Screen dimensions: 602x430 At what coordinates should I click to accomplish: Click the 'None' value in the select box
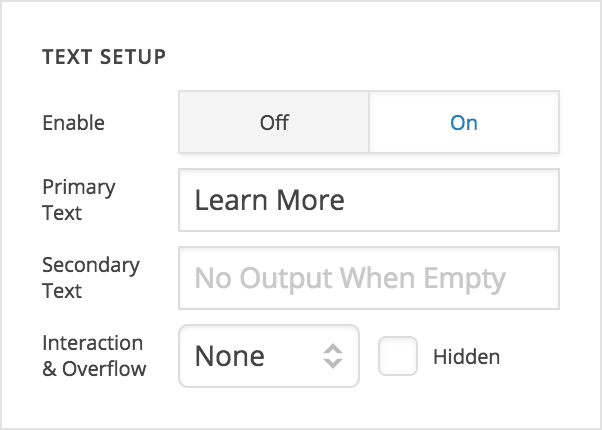pos(230,356)
